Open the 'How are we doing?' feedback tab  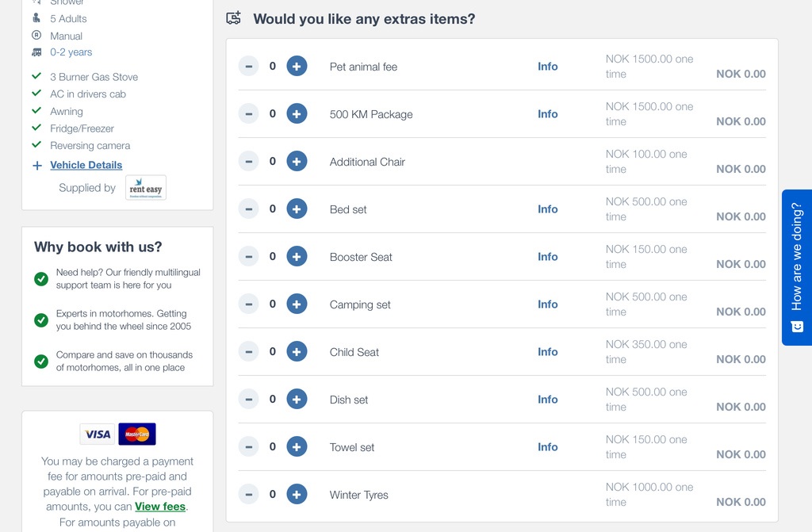click(x=797, y=267)
